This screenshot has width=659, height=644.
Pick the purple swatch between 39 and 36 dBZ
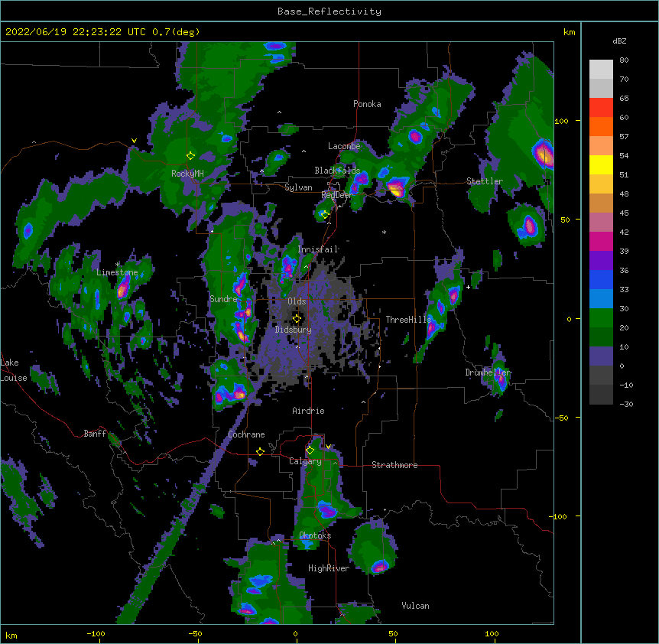(601, 261)
